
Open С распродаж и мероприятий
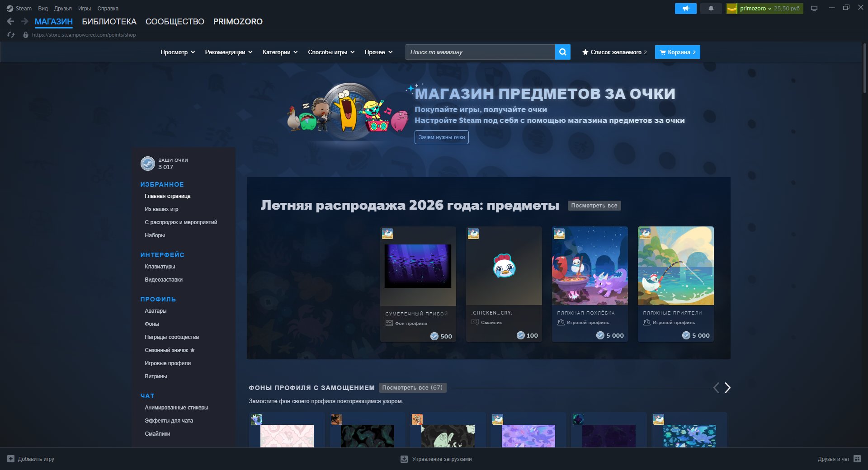[x=181, y=222]
